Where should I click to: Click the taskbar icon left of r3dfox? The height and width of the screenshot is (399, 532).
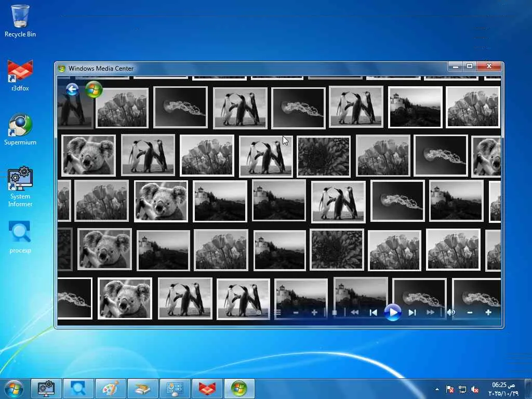coord(175,389)
